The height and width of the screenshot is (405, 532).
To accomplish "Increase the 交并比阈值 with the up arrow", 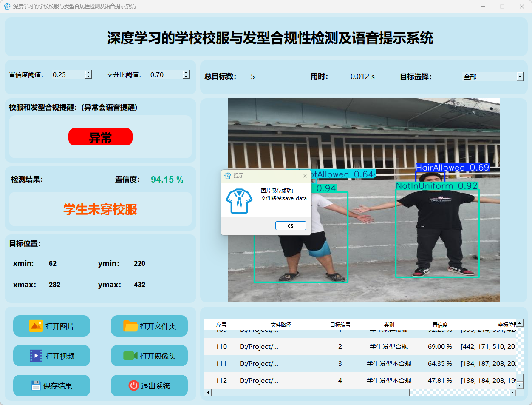I will 186,72.
